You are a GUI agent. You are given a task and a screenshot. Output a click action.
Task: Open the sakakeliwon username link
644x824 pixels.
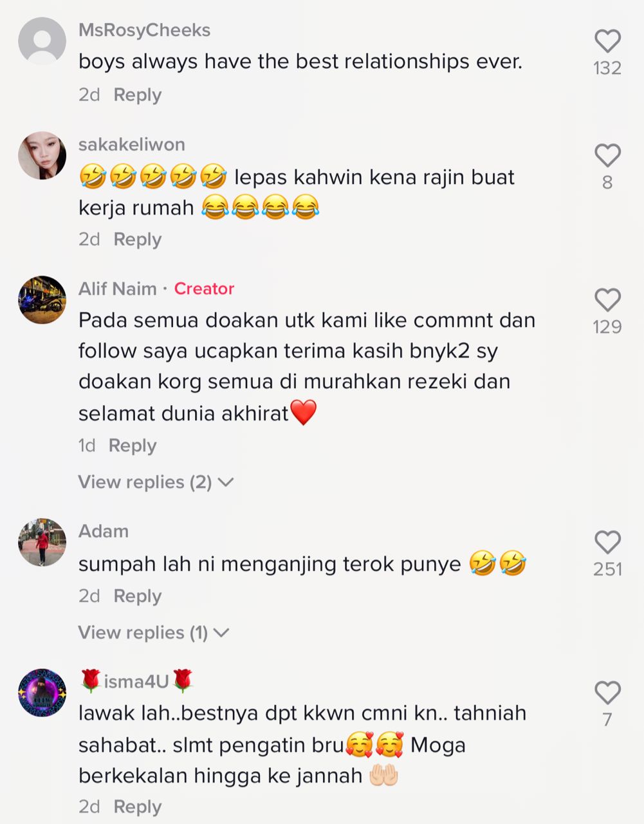coord(131,144)
